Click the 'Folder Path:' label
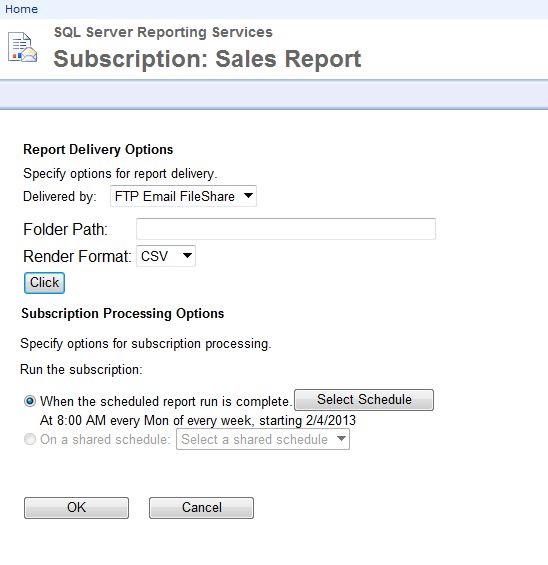Image resolution: width=548 pixels, height=565 pixels. [66, 229]
